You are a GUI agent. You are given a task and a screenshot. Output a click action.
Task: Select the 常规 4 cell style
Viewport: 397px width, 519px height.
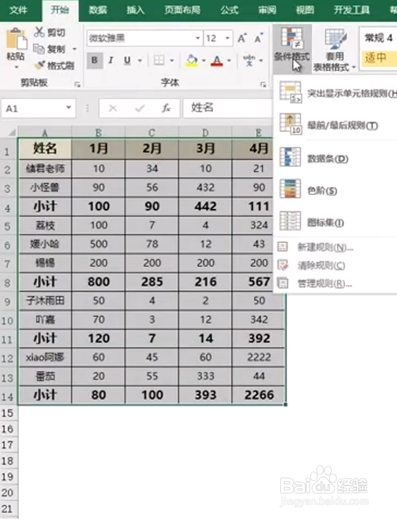[379, 38]
